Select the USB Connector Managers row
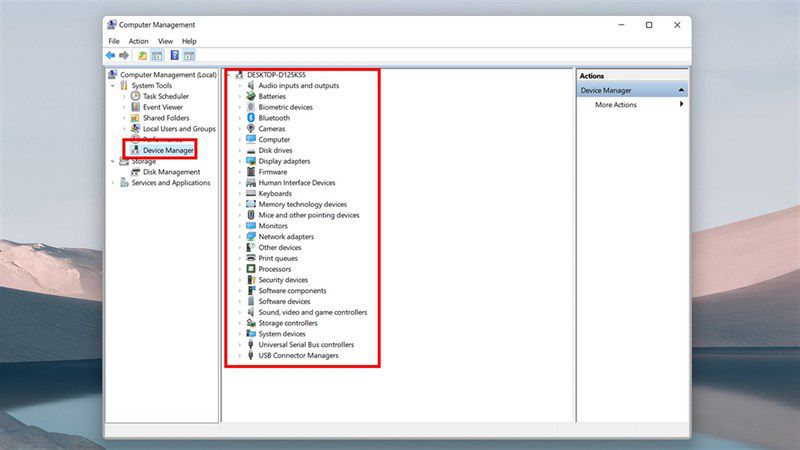The width and height of the screenshot is (800, 450). click(298, 355)
